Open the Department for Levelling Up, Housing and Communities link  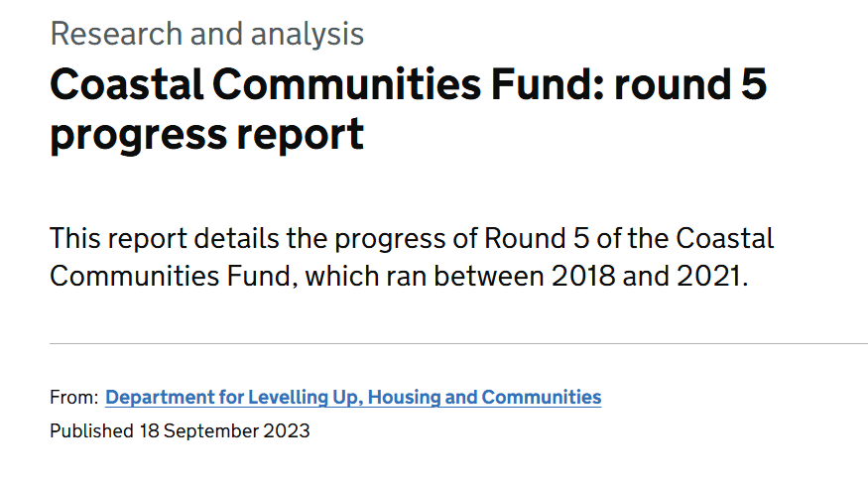pos(353,398)
